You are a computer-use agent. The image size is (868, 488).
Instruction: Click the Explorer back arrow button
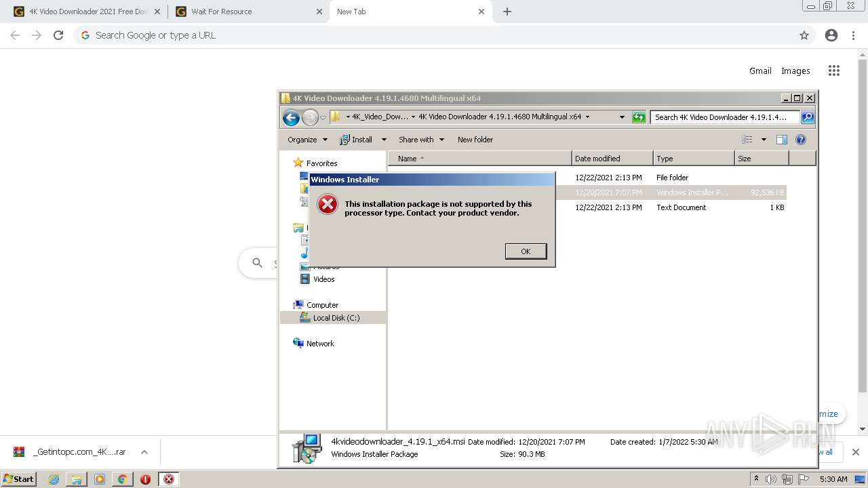(291, 117)
